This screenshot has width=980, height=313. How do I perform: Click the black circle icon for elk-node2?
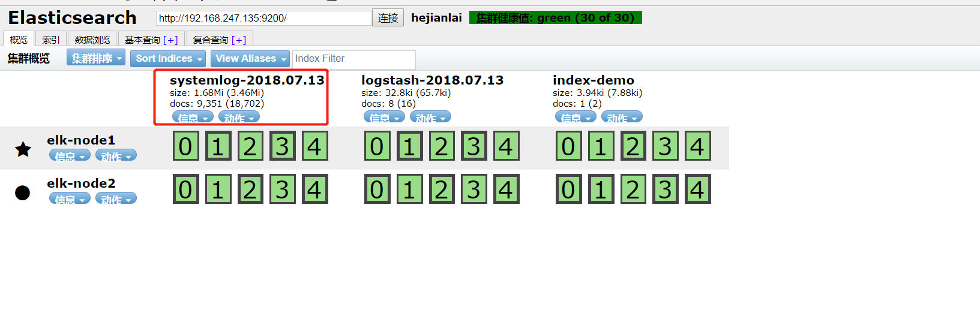[x=22, y=192]
